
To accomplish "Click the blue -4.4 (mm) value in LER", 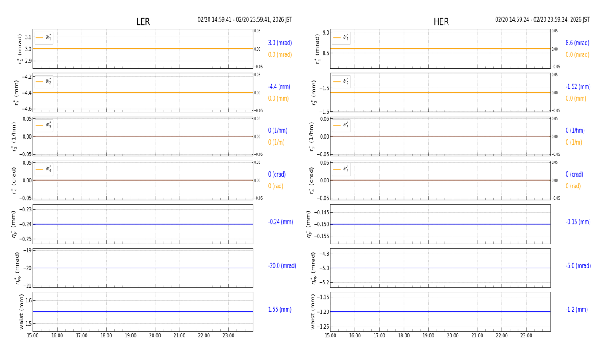I will point(279,87).
